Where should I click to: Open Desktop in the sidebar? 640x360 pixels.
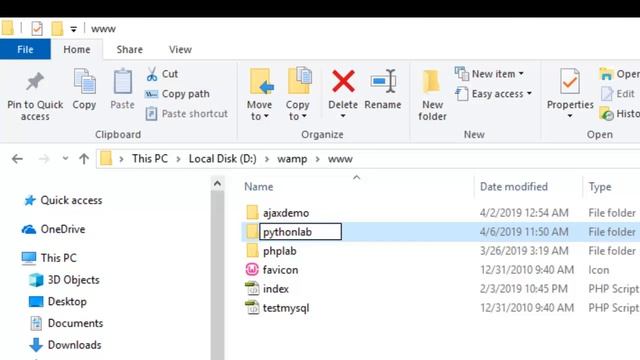click(58, 302)
